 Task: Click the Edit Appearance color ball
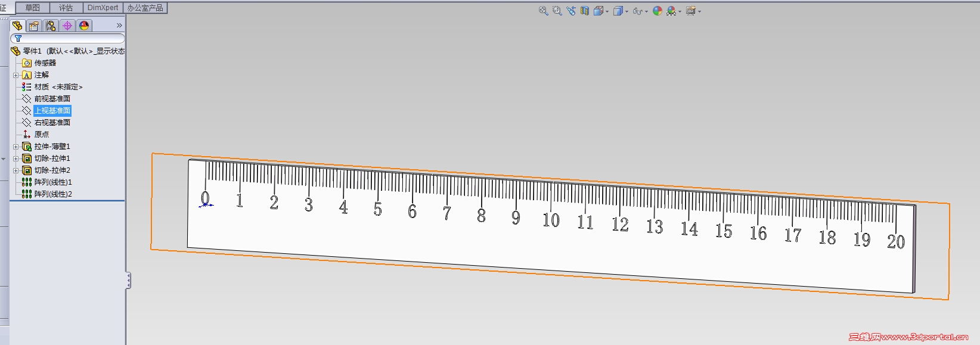click(x=658, y=11)
